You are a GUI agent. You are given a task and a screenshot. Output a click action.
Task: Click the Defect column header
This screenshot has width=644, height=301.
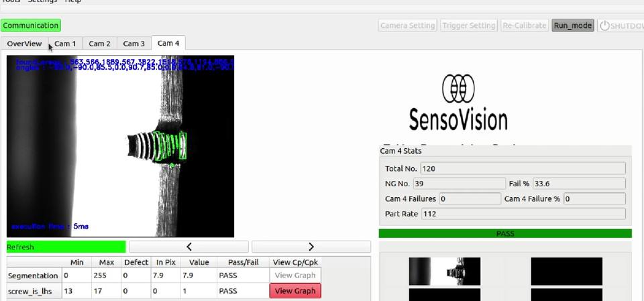pyautogui.click(x=136, y=262)
